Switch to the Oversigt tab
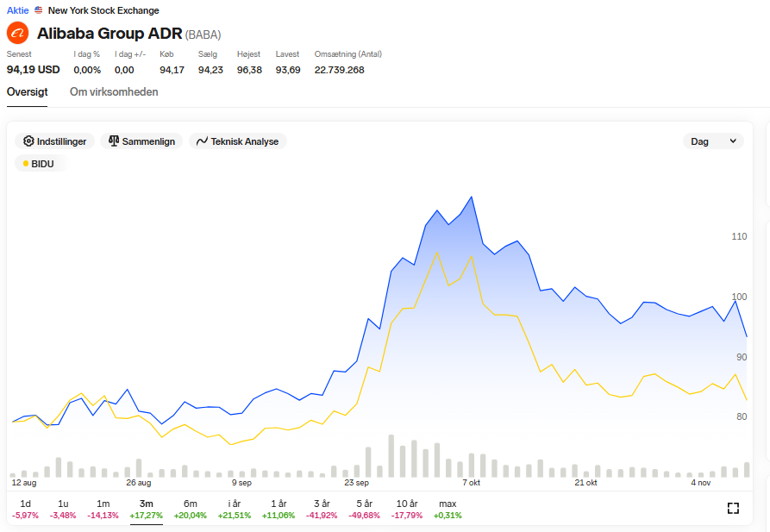Screen dimensions: 770x532 (27, 92)
